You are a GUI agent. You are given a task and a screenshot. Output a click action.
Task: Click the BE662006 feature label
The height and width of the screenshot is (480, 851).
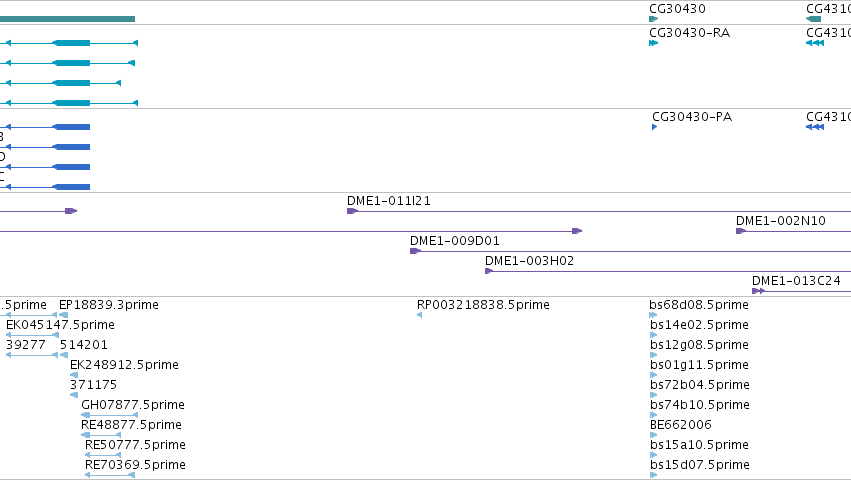pos(681,425)
